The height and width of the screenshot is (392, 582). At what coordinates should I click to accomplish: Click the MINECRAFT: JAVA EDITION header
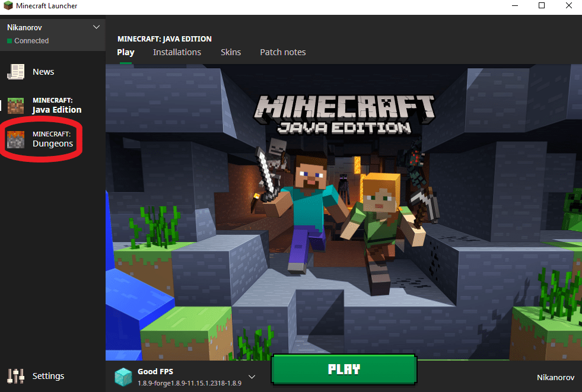tap(164, 39)
